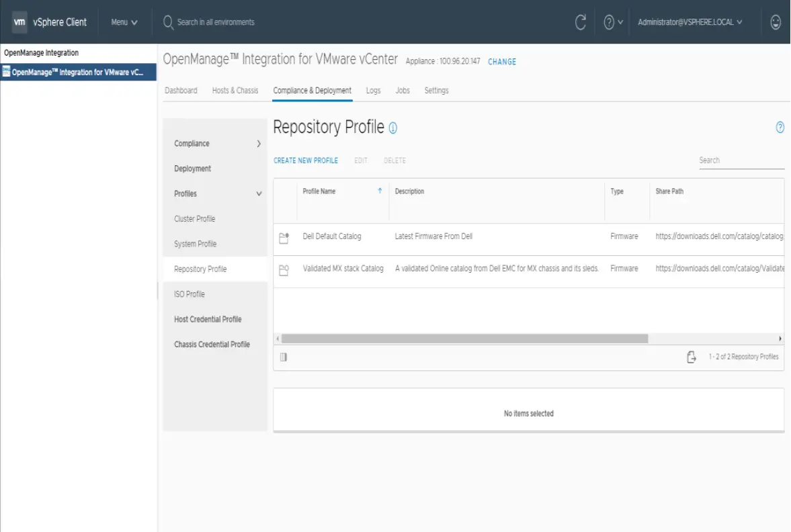Click vSphere Client title
The image size is (791, 532).
click(x=60, y=22)
